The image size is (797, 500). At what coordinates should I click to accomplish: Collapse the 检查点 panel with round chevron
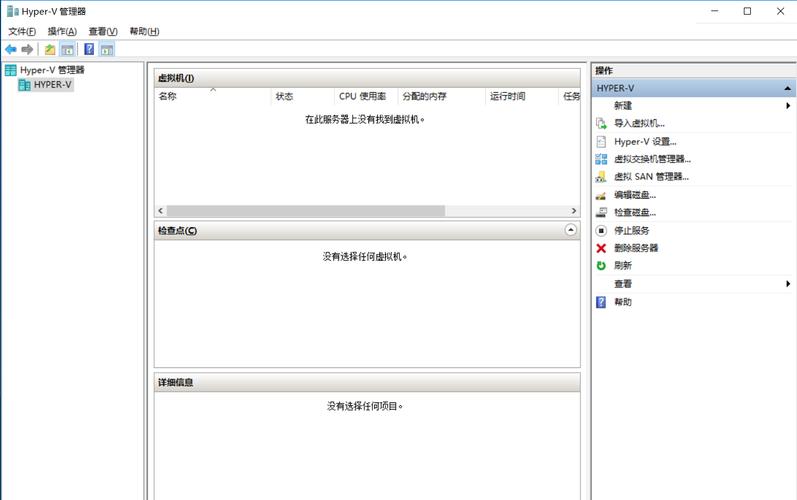pos(571,230)
